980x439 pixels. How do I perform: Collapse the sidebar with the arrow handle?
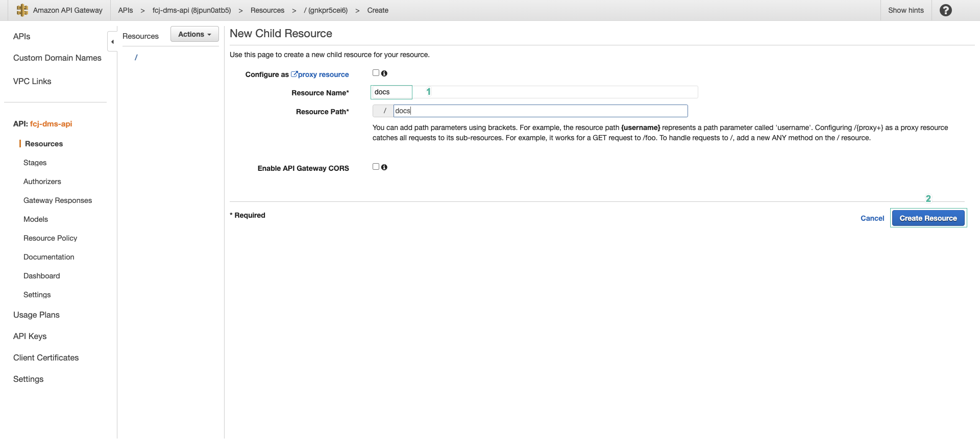112,42
